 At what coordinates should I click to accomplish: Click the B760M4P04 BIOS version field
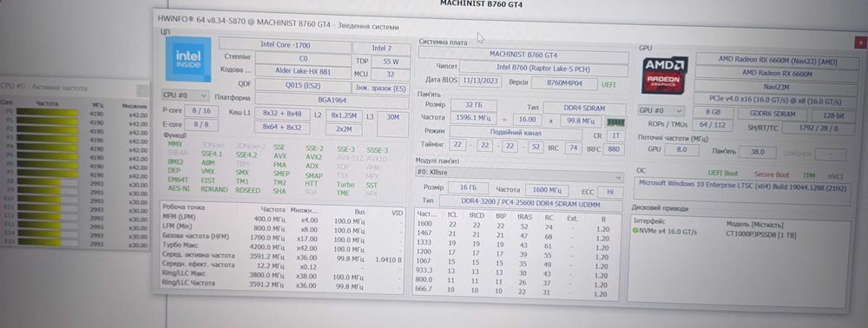(x=565, y=83)
